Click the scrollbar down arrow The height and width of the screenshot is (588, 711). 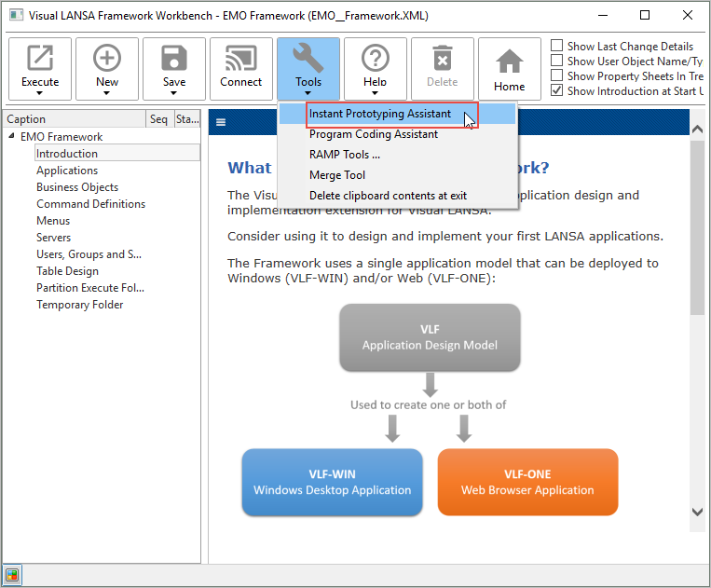coord(697,513)
